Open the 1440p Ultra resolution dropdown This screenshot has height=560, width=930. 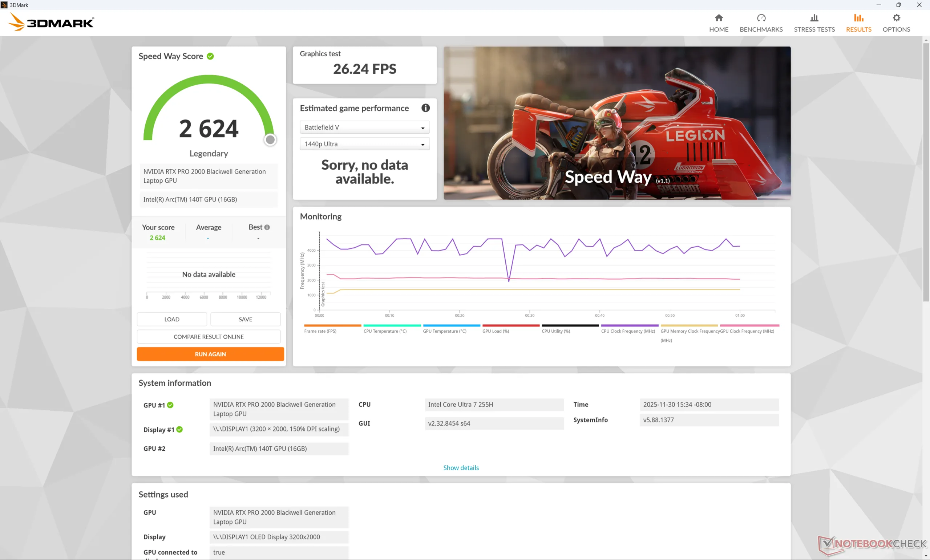coord(364,144)
